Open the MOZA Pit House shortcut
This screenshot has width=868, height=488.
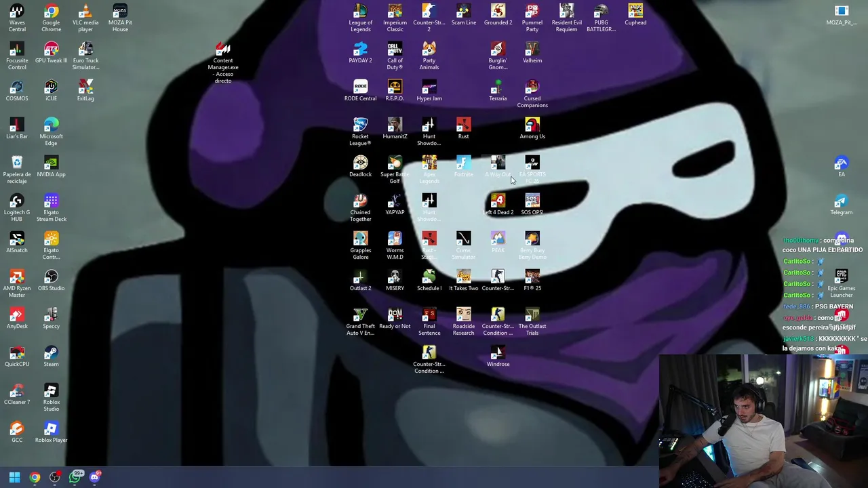pyautogui.click(x=120, y=18)
